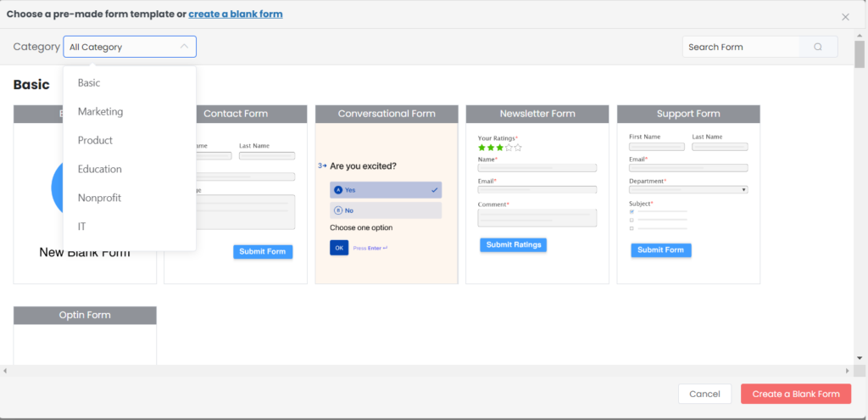Open the Optin Form template
This screenshot has height=420, width=868.
pyautogui.click(x=85, y=335)
